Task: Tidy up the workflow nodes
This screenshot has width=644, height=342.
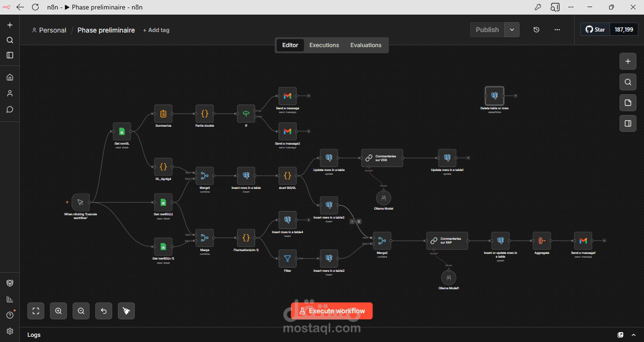Action: pos(126,311)
